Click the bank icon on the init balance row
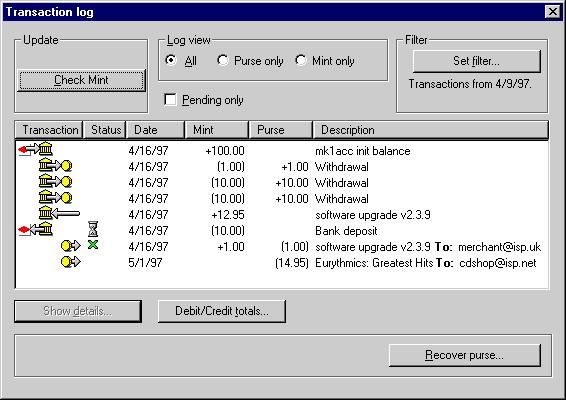 point(35,149)
